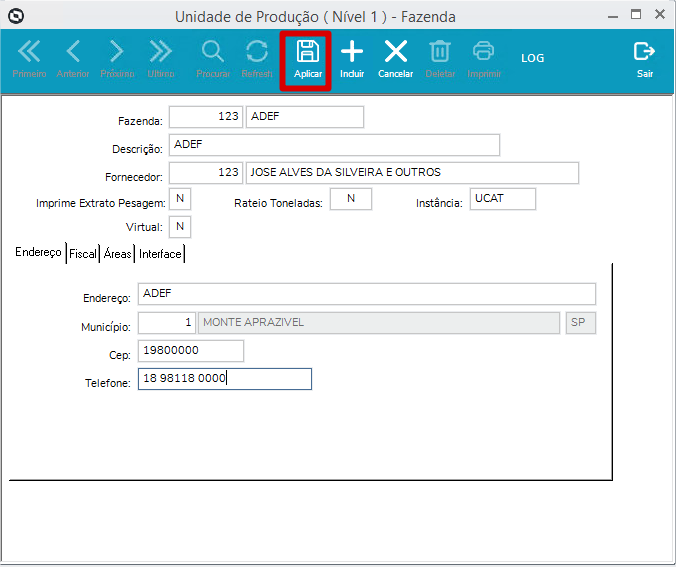This screenshot has height=567, width=676.
Task: Go to next record with Próximo
Action: [x=117, y=59]
